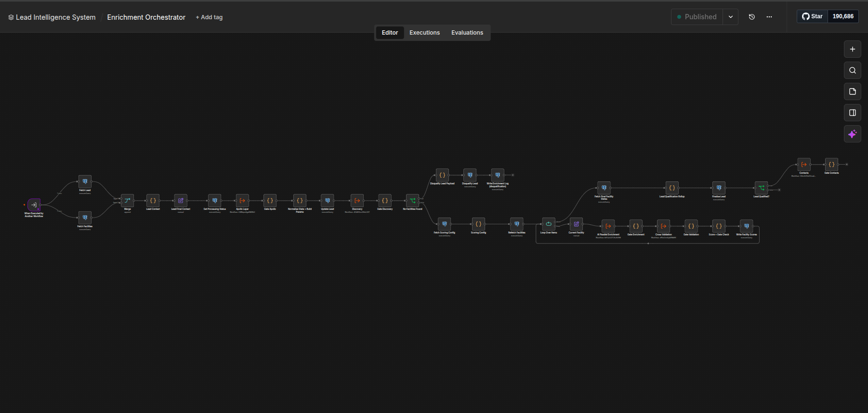Screen dimensions: 868x413
Task: Open the Gate Apollo code node
Action: click(270, 200)
